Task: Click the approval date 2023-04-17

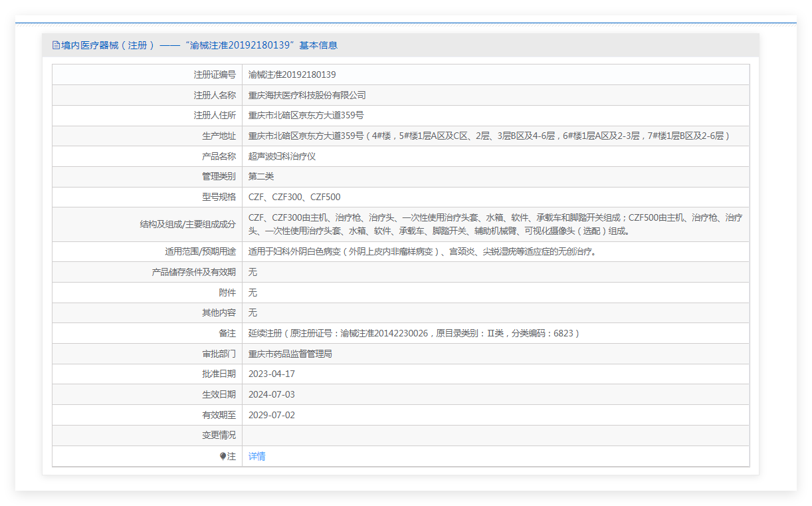Action: click(x=272, y=374)
